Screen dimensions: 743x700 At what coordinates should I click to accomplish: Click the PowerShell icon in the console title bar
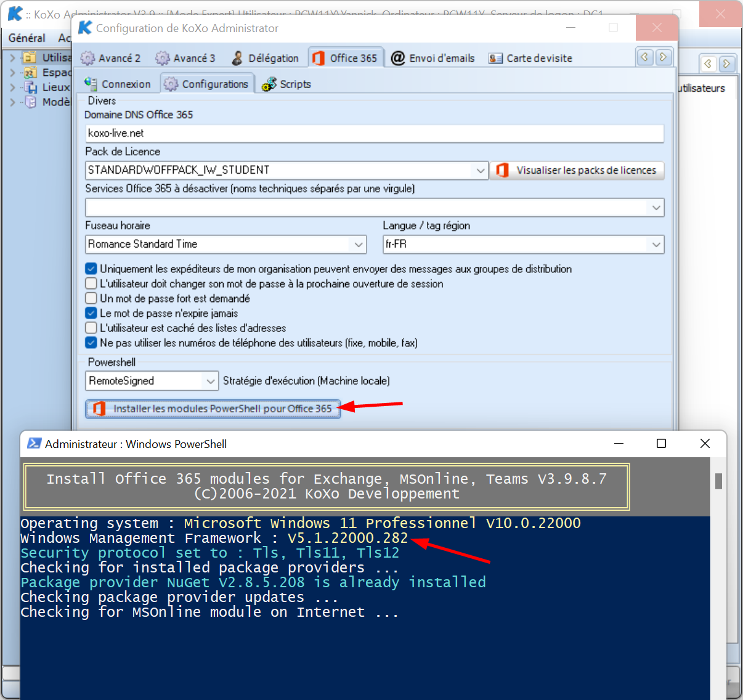pyautogui.click(x=35, y=444)
